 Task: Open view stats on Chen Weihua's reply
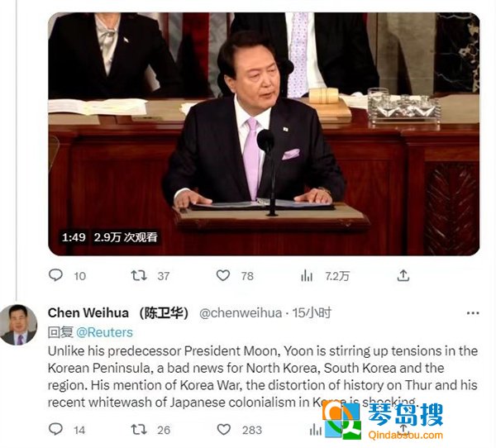[316, 430]
